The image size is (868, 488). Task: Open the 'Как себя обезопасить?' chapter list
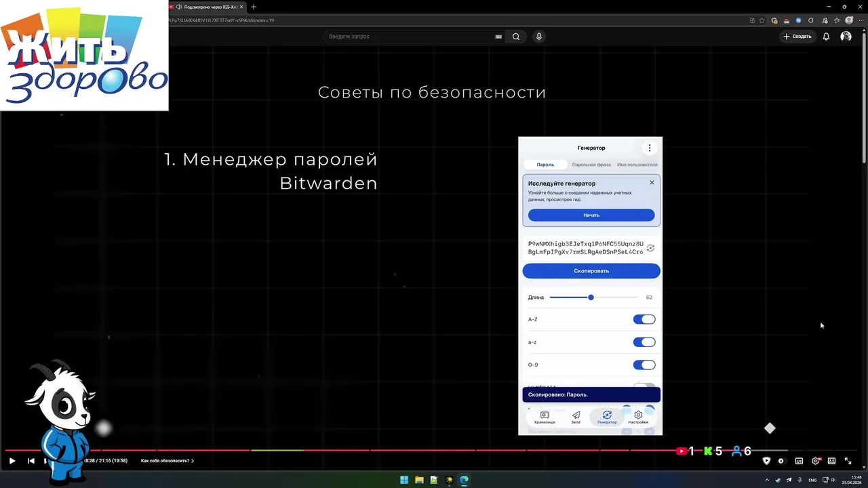(167, 461)
